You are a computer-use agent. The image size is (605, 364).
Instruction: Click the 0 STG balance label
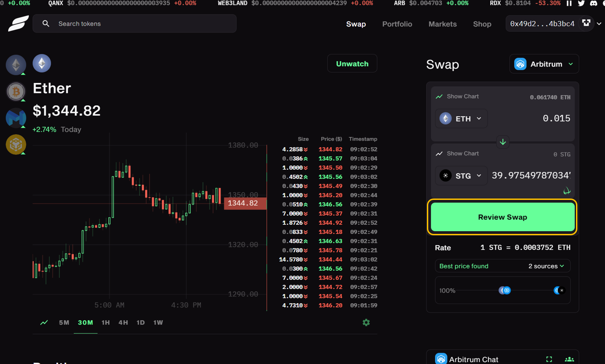pos(561,155)
